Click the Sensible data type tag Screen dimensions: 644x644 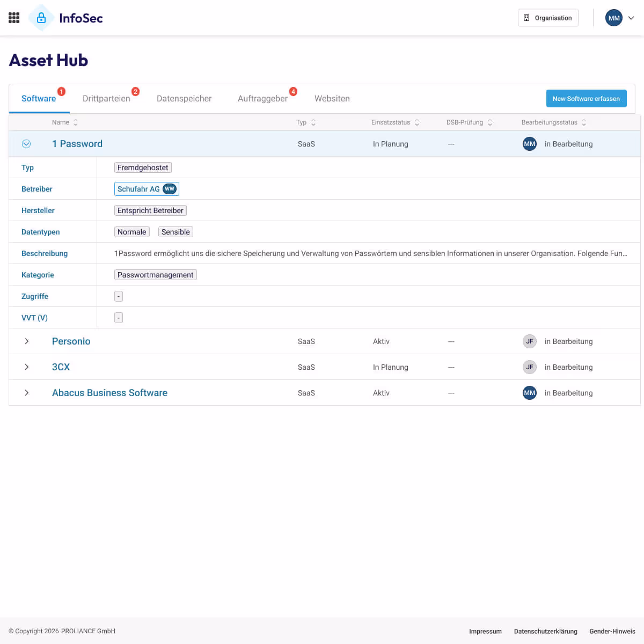pyautogui.click(x=175, y=232)
